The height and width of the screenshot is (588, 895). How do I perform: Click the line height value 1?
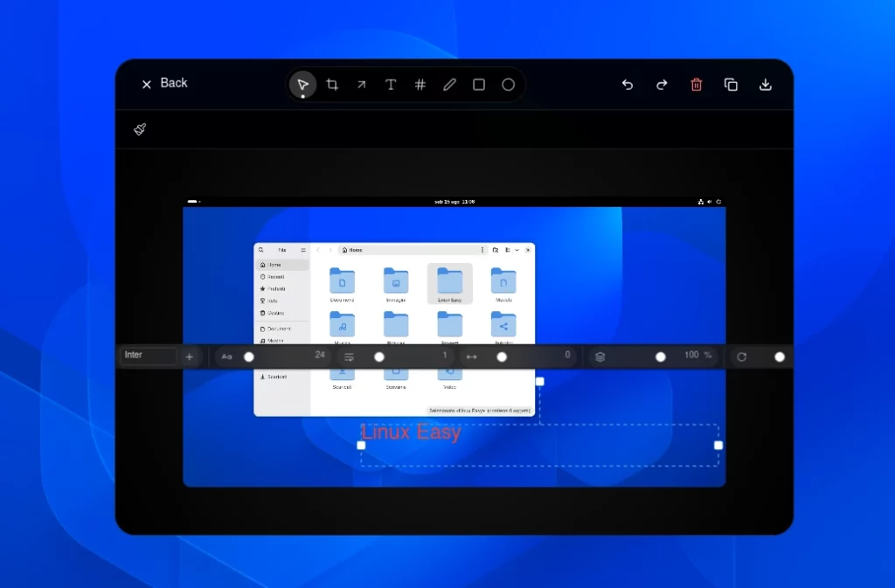[x=445, y=355]
